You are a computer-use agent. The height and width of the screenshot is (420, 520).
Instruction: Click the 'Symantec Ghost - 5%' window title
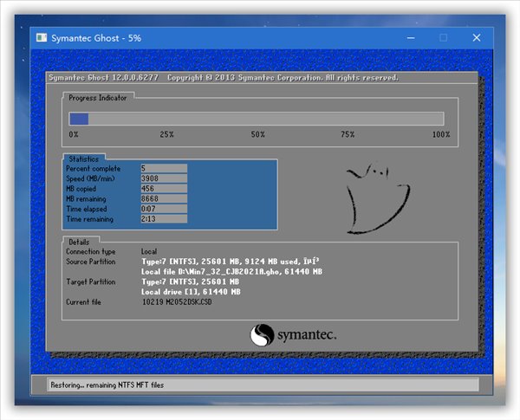coord(96,38)
